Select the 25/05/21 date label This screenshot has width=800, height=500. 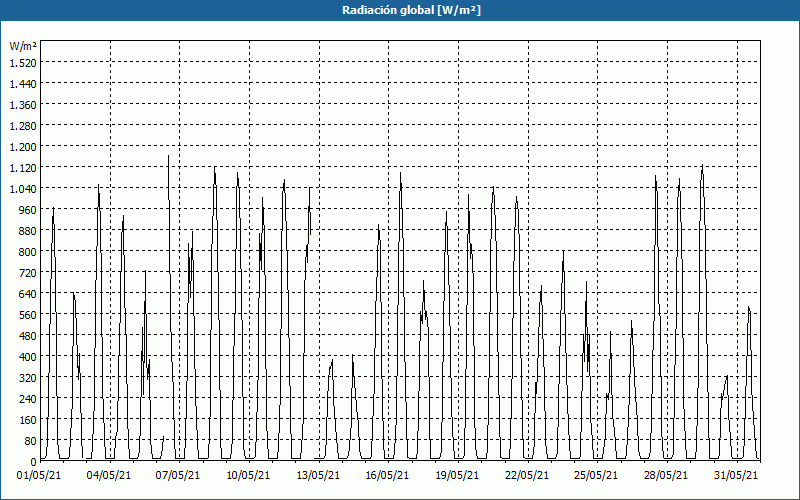pos(595,476)
